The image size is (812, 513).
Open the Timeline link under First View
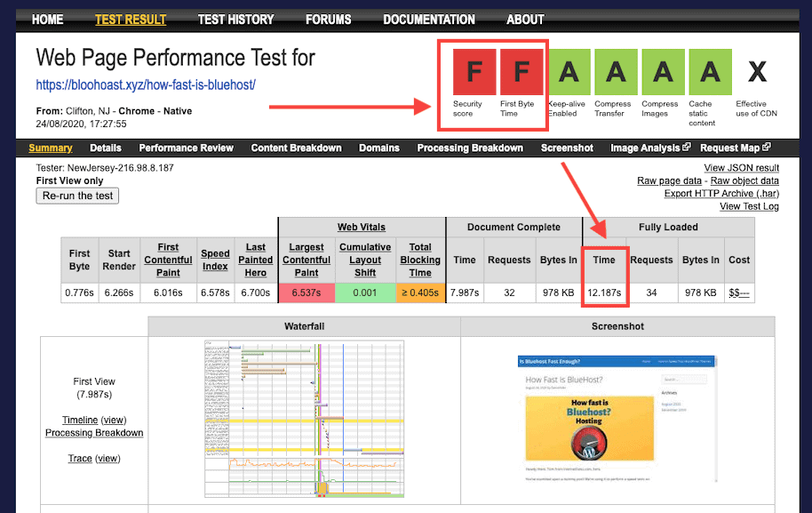coord(80,420)
